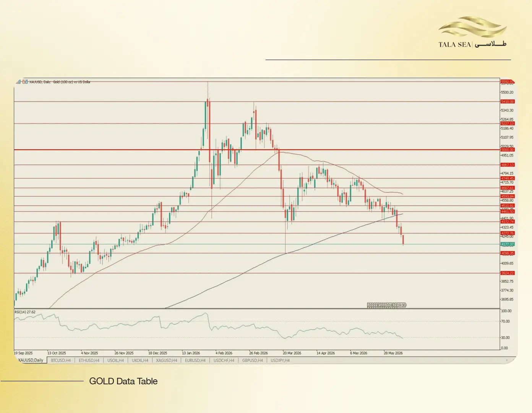Select the GBPUSD,H4 chart tab
The width and height of the screenshot is (532, 413).
click(253, 360)
